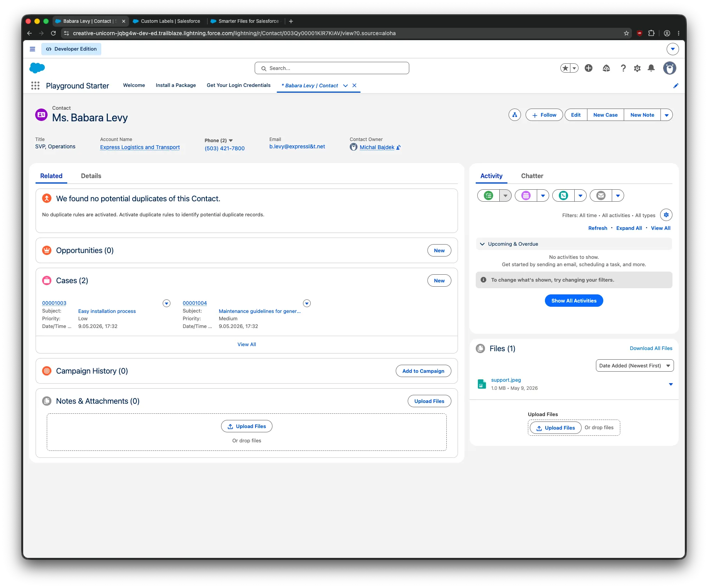
Task: Click the Salesforce cloud logo
Action: [37, 68]
